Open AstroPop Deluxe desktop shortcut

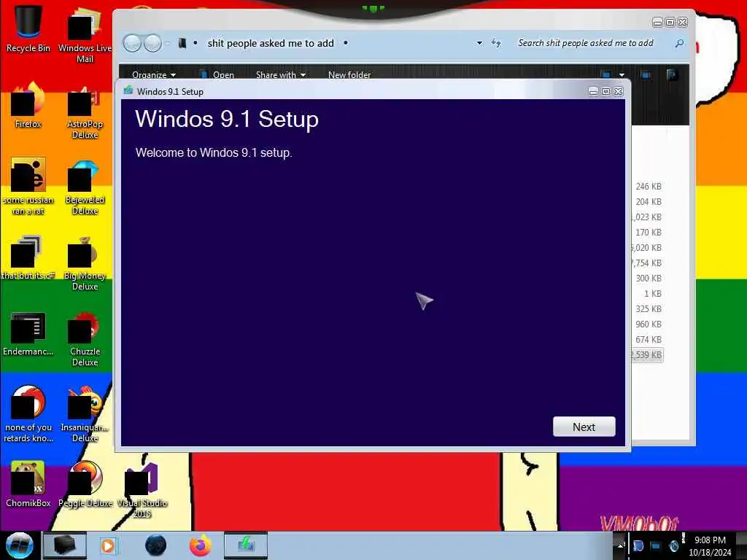click(85, 112)
